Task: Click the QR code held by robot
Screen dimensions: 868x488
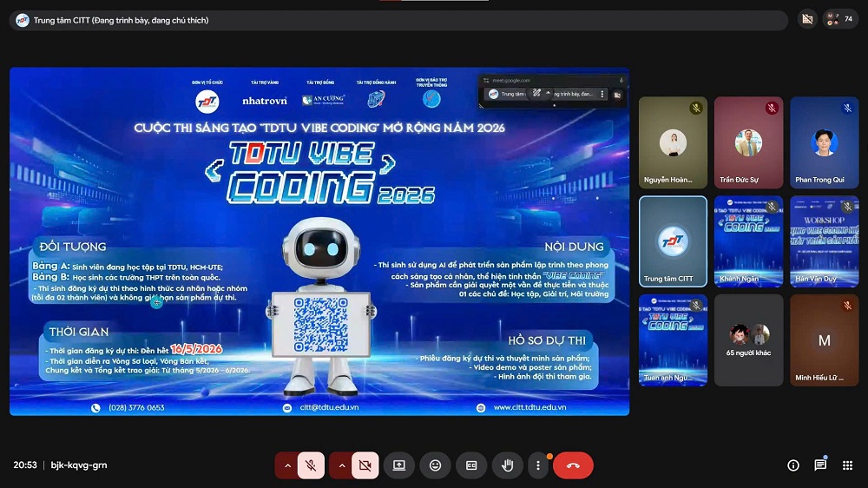Action: coord(321,325)
